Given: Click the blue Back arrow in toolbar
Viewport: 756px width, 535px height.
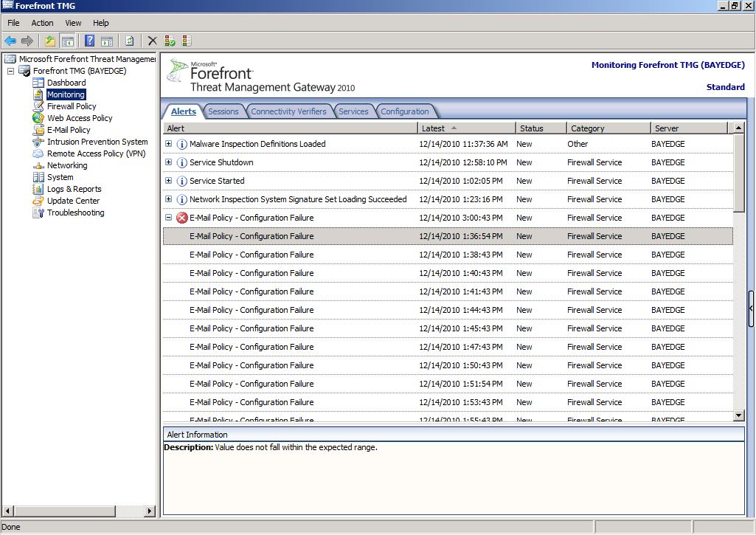Looking at the screenshot, I should [10, 41].
